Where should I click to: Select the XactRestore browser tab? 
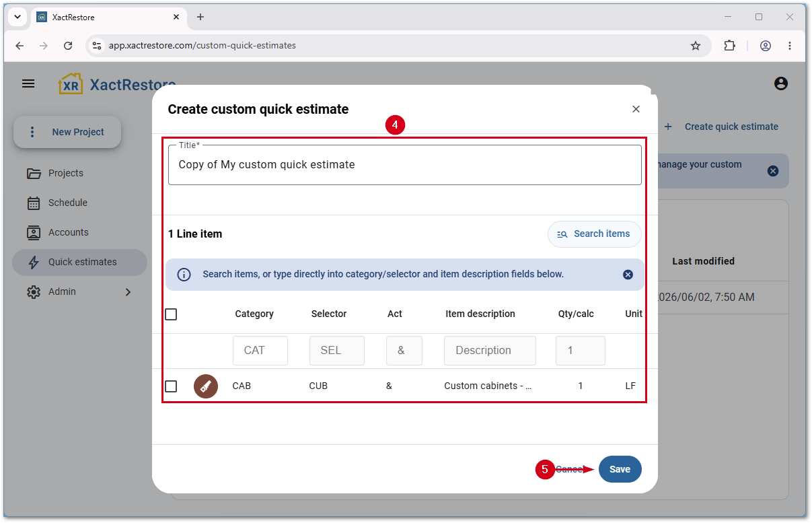coord(109,17)
